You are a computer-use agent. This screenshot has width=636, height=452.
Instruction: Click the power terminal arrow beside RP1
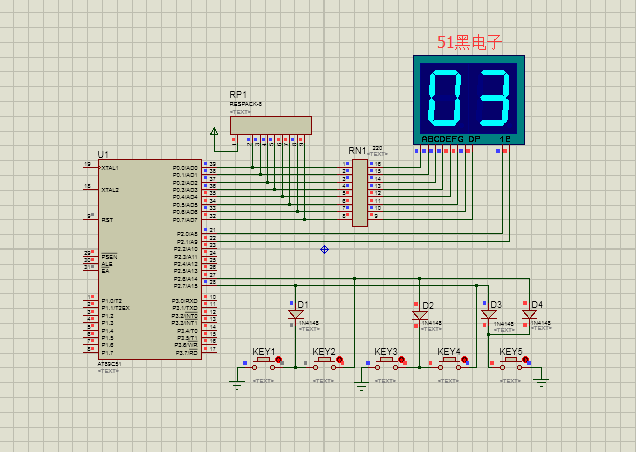214,131
